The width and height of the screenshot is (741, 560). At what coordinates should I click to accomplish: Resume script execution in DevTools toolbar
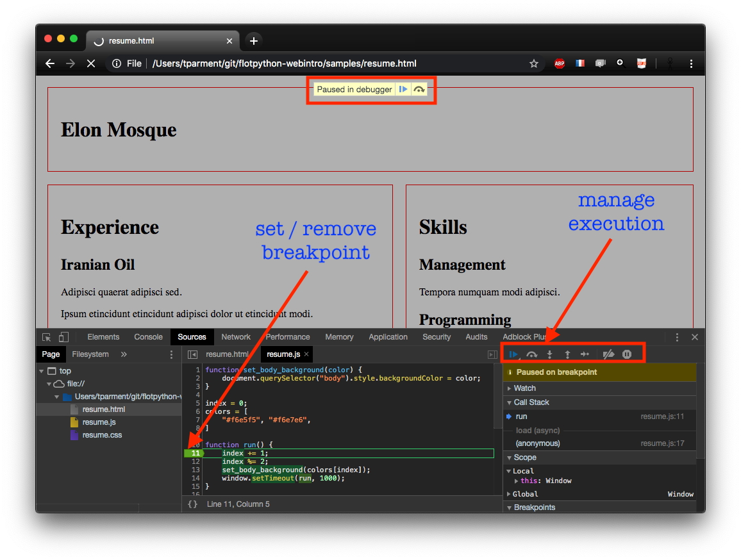513,354
